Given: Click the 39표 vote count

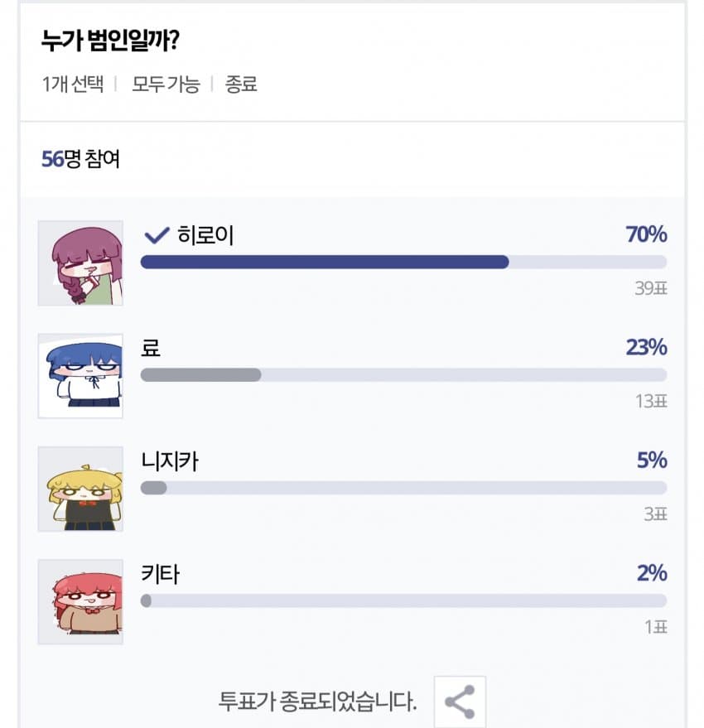Looking at the screenshot, I should pos(650,288).
